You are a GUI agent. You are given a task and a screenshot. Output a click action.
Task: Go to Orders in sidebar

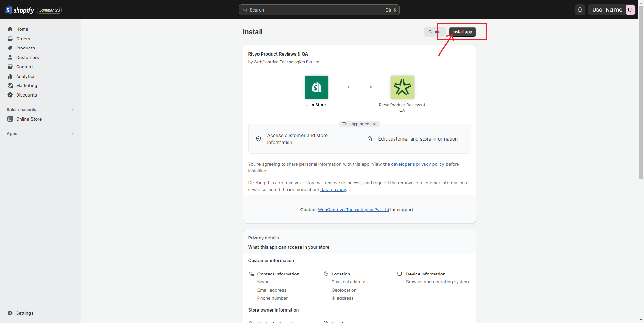[x=23, y=39]
